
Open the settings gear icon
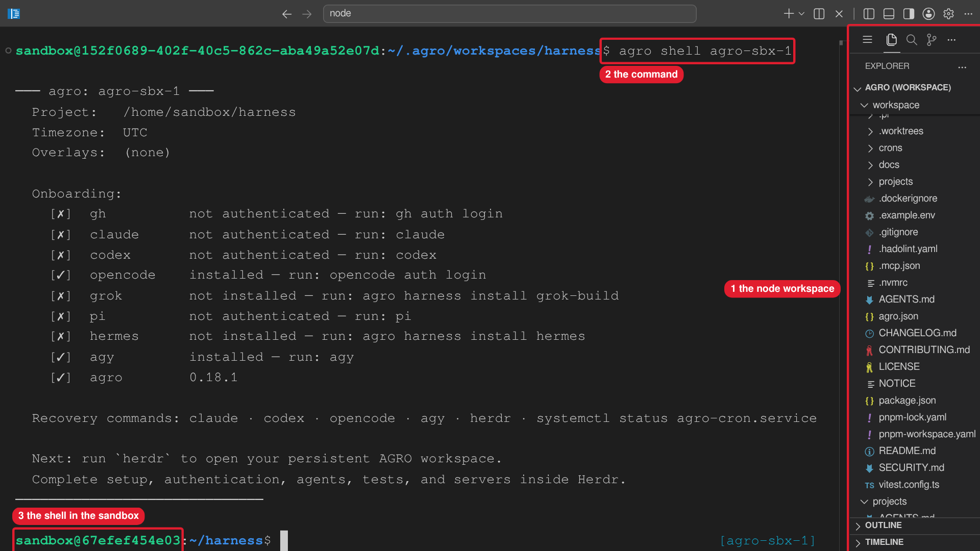tap(948, 14)
